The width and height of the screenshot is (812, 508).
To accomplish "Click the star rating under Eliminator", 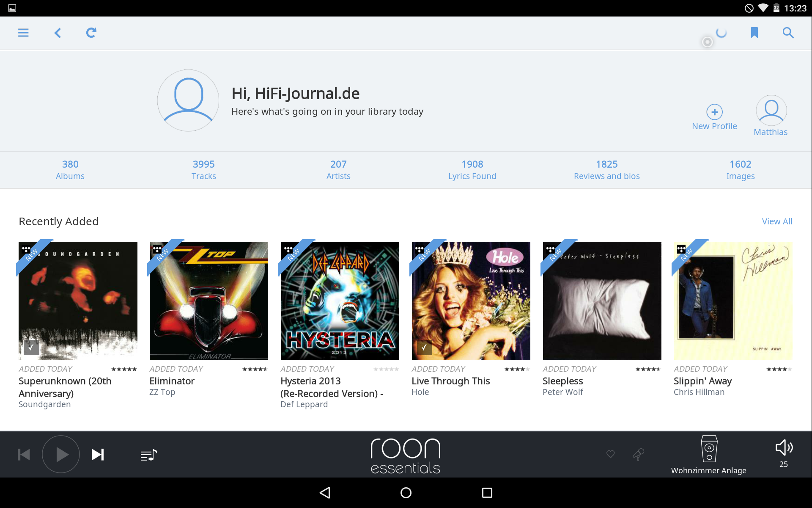I will 255,369.
